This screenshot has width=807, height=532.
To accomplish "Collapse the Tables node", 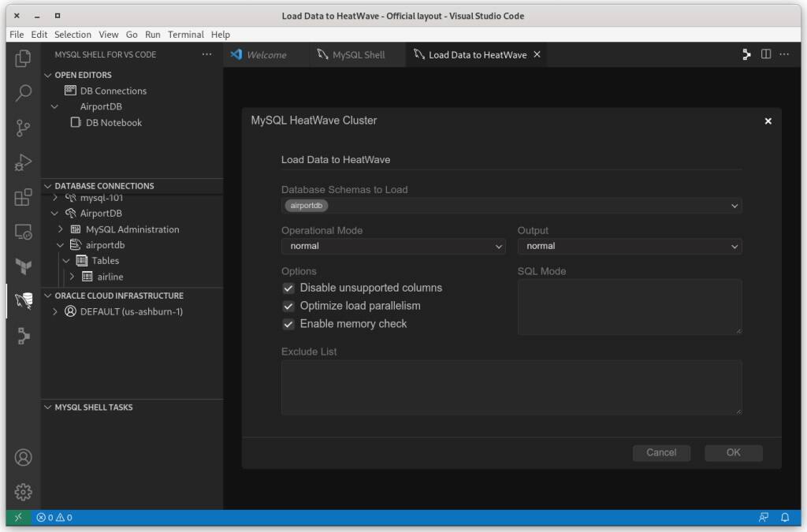I will 66,261.
